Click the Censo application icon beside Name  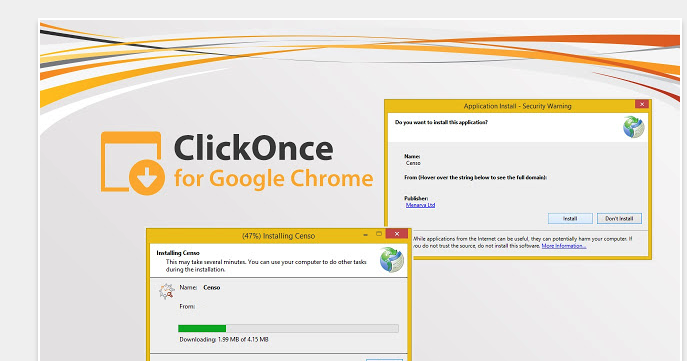pos(167,291)
